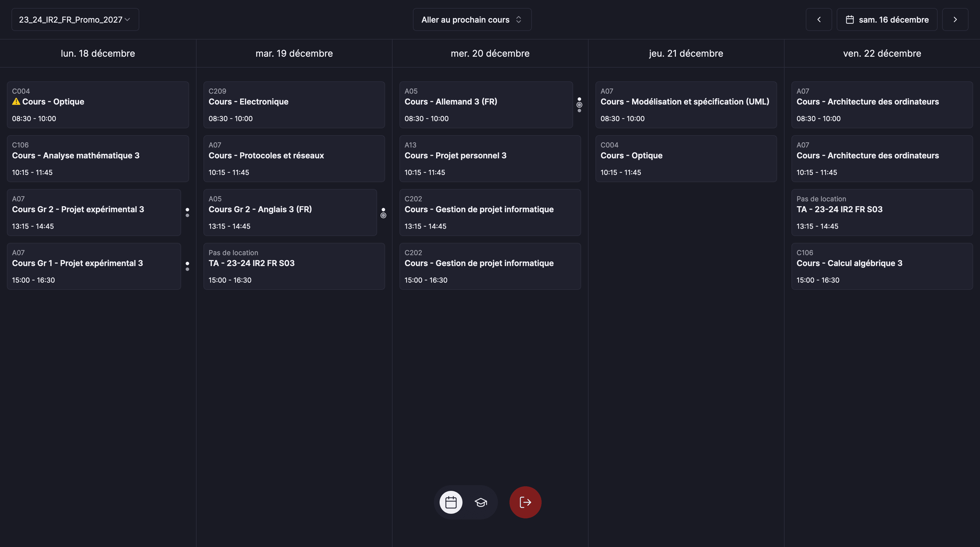
Task: Open the 08:30 Architecture des ordinateurs card
Action: (x=882, y=105)
